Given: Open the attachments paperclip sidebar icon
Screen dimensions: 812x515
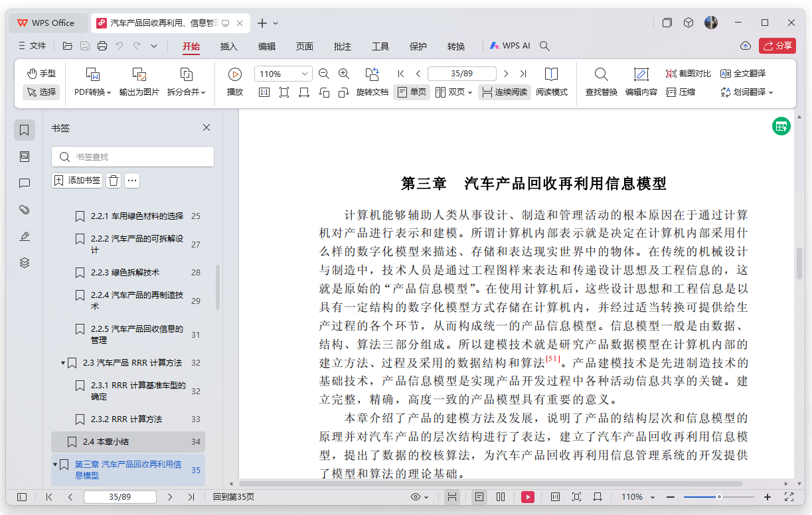Looking at the screenshot, I should coord(25,210).
